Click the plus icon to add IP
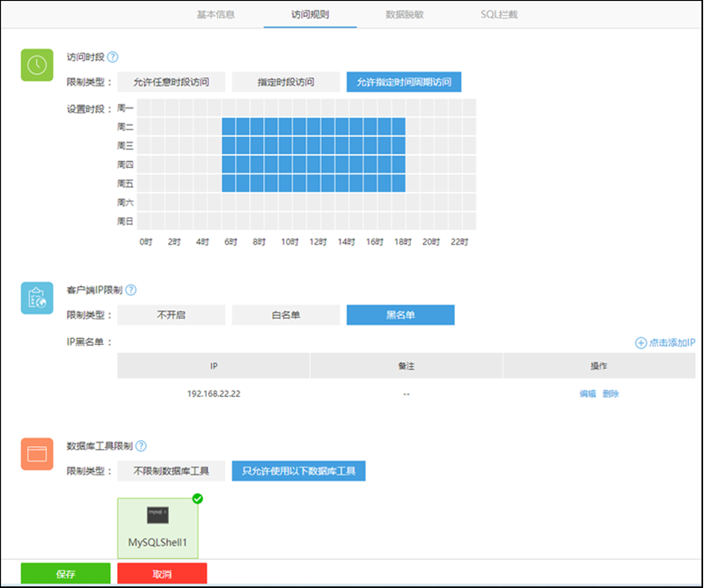 641,342
